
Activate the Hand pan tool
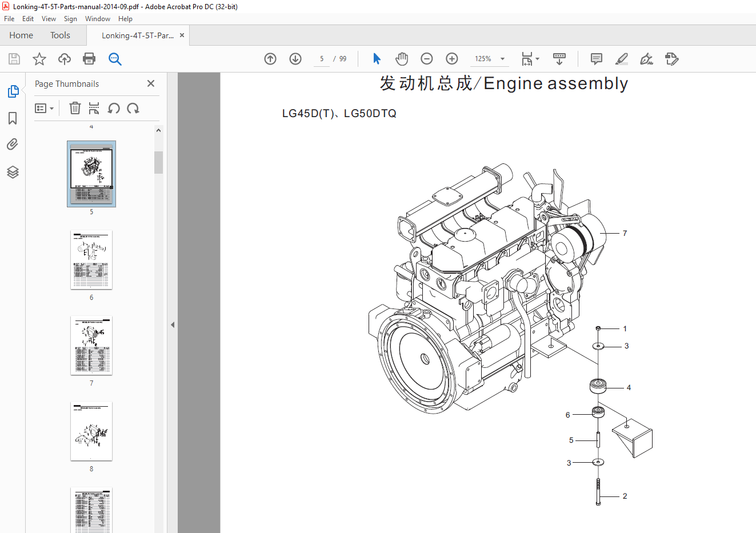pos(402,59)
